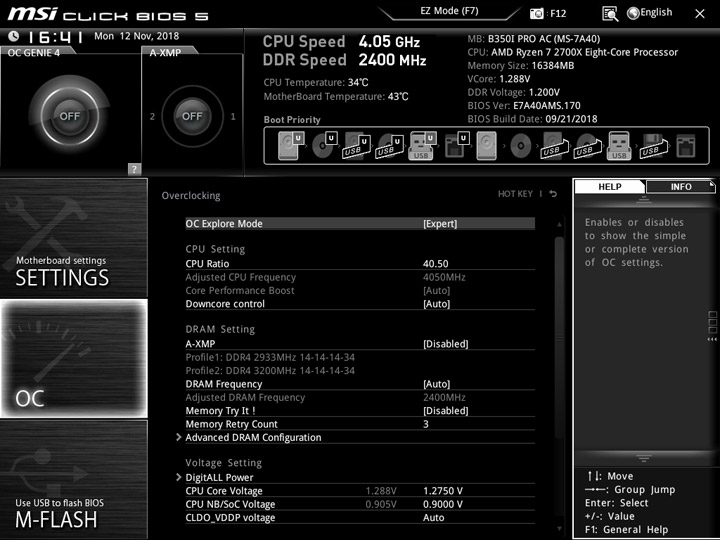This screenshot has height=540, width=720.
Task: Switch to EZ Mode (F7)
Action: (x=449, y=11)
